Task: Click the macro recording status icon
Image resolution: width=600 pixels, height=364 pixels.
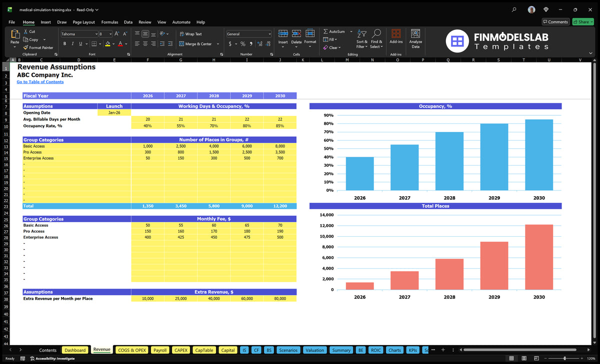Action: click(22, 359)
